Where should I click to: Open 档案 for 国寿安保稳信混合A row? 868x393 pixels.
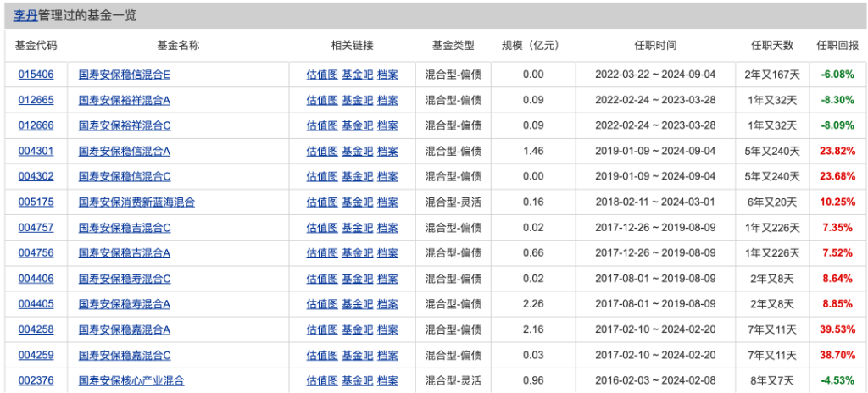tap(387, 151)
